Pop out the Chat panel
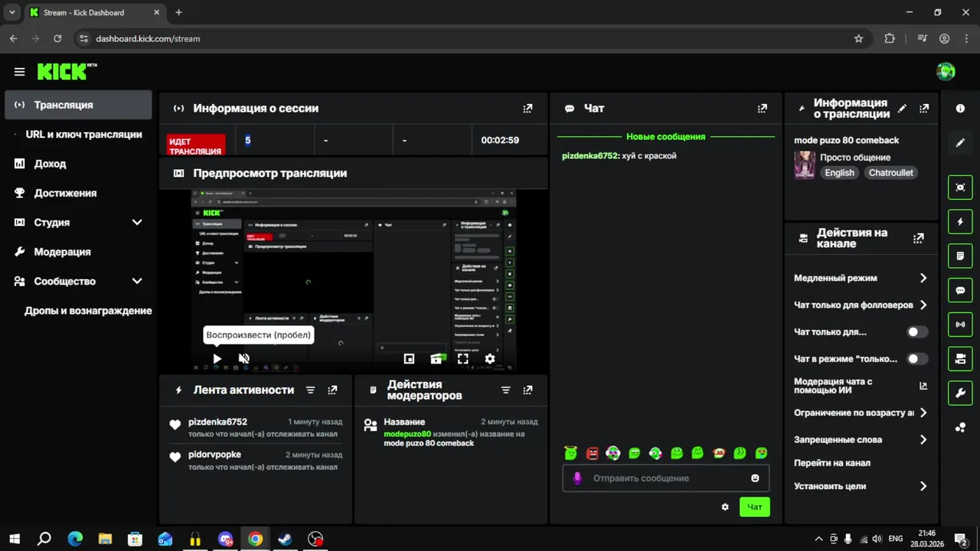The height and width of the screenshot is (551, 980). [762, 109]
